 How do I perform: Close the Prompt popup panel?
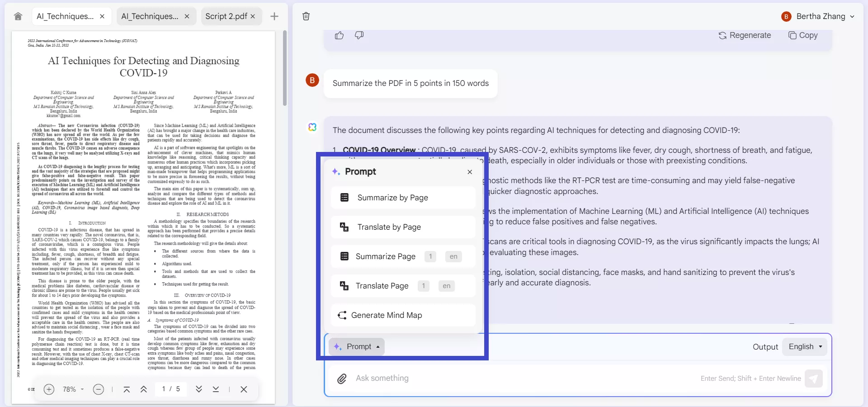470,172
